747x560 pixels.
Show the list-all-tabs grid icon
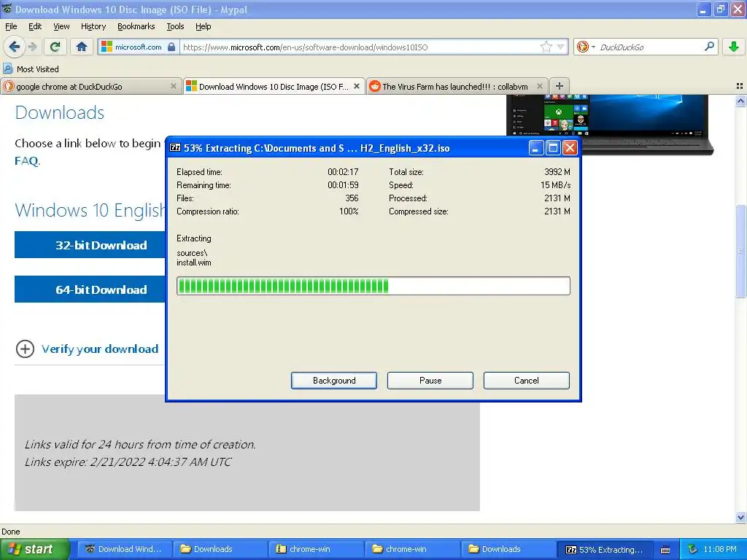tap(740, 86)
